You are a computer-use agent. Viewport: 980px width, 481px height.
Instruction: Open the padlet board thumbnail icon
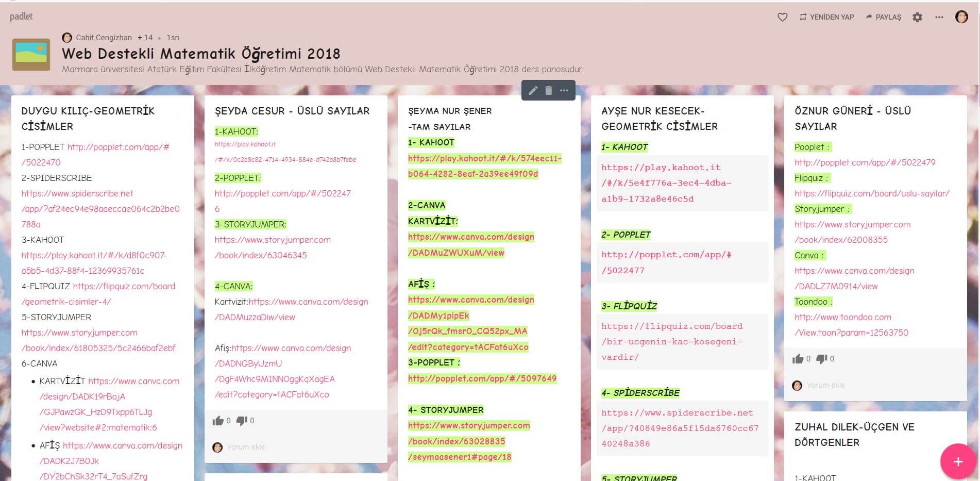click(x=31, y=54)
